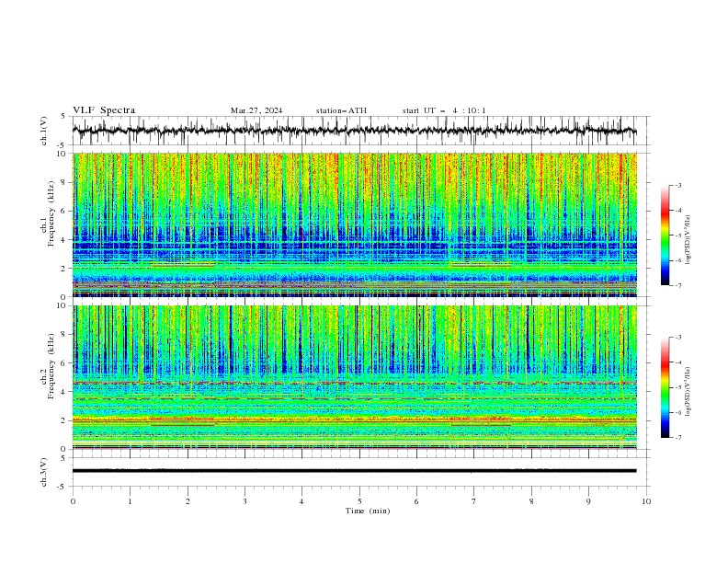The width and height of the screenshot is (728, 563).
Task: Click the ch.2 spectrogram color bar
Action: [665, 387]
